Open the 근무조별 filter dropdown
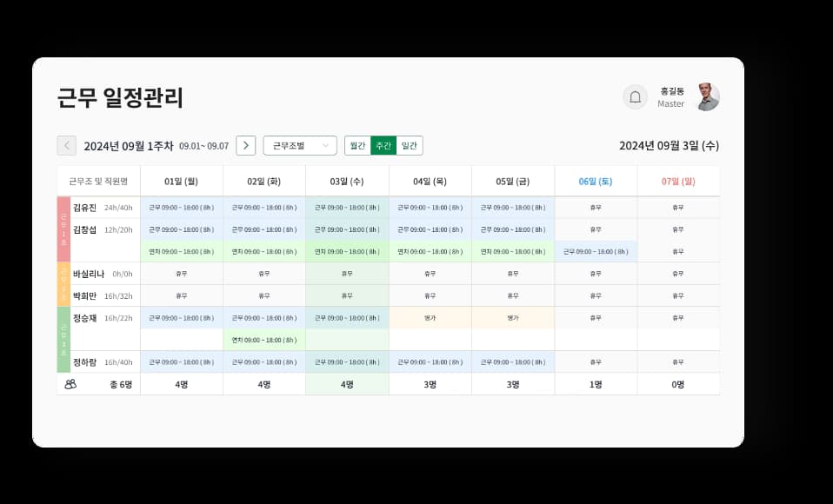The image size is (833, 504). click(299, 145)
